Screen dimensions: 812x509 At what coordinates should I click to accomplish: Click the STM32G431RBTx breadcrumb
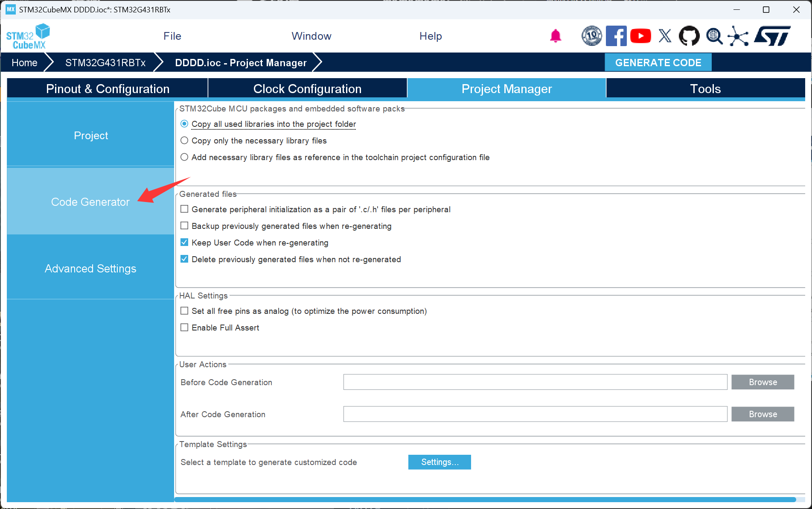point(105,63)
